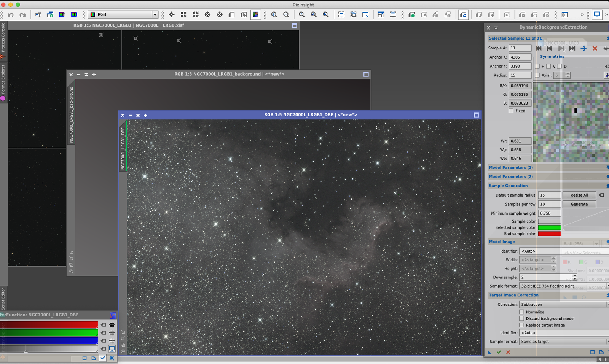Click apply checkmark in ScreenTransferFunction bar
Image resolution: width=609 pixels, height=364 pixels.
coord(103,358)
